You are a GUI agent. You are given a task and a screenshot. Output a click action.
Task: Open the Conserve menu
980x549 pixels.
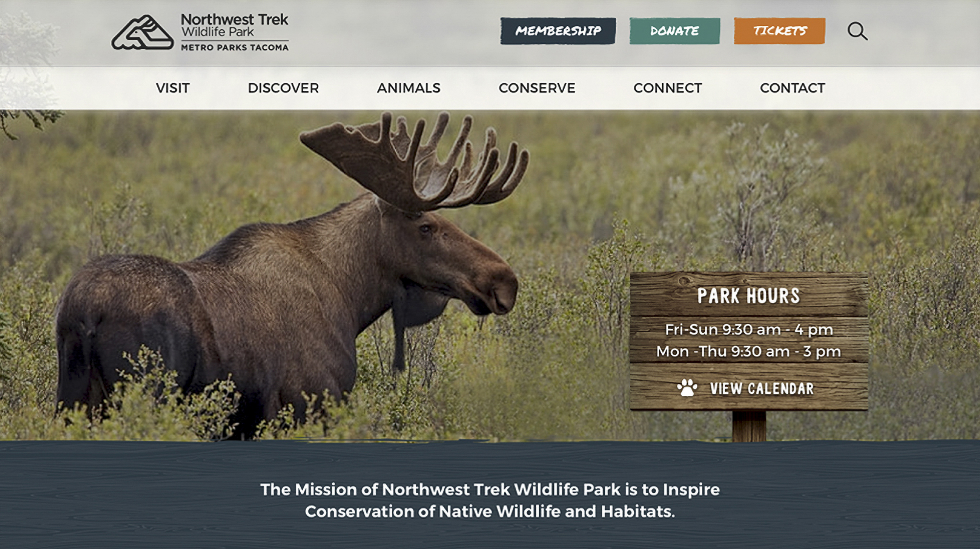[537, 88]
